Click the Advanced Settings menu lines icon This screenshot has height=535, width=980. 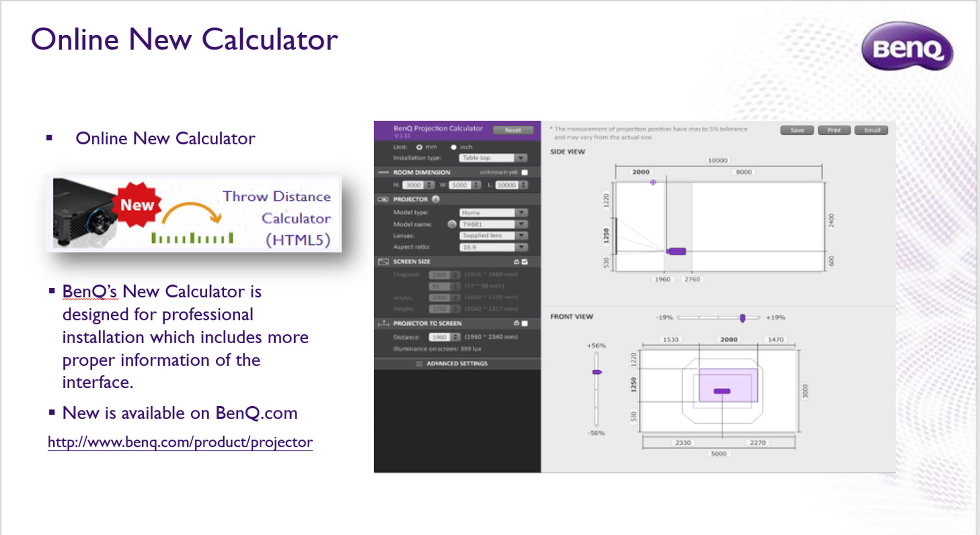click(419, 364)
